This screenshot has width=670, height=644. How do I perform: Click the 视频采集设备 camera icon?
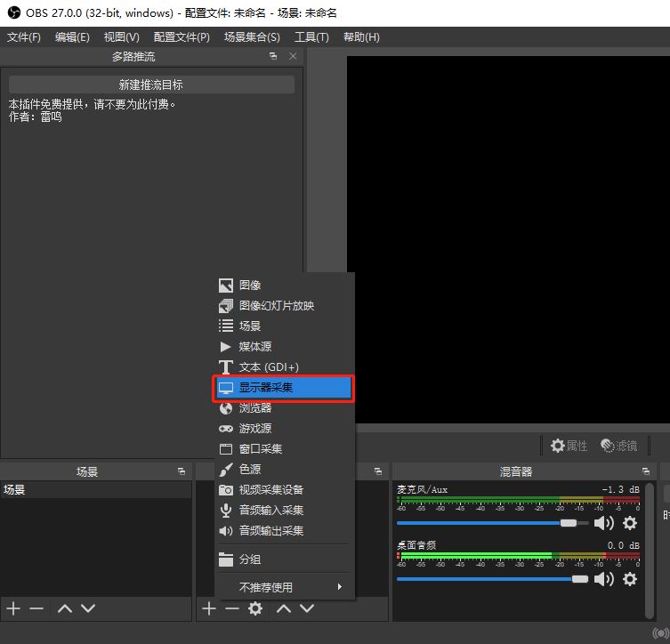pos(226,490)
